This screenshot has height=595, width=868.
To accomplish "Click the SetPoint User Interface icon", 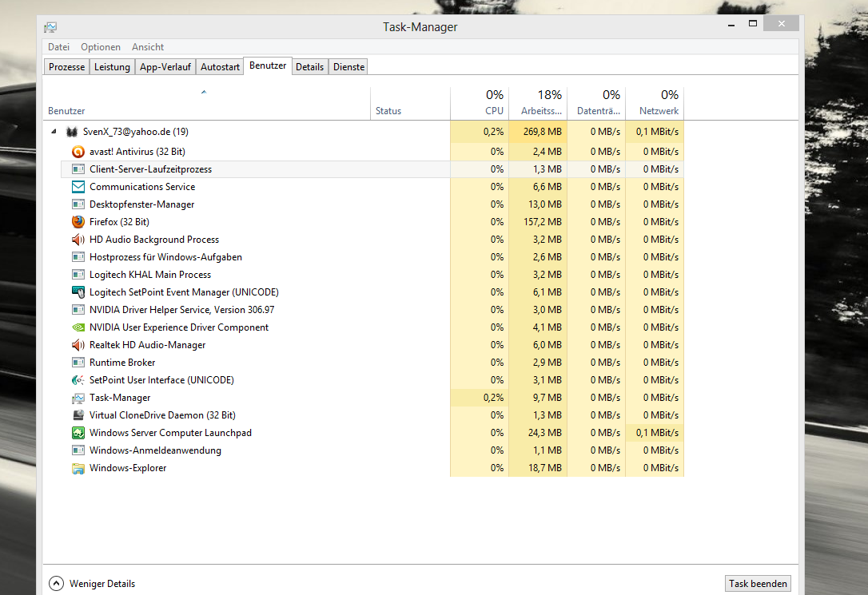I will point(78,380).
